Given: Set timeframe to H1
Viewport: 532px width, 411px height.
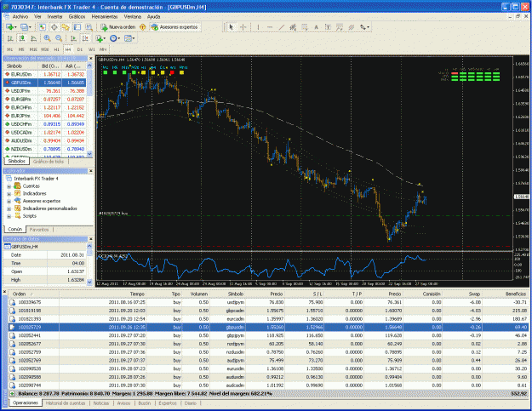Looking at the screenshot, I should [57, 49].
